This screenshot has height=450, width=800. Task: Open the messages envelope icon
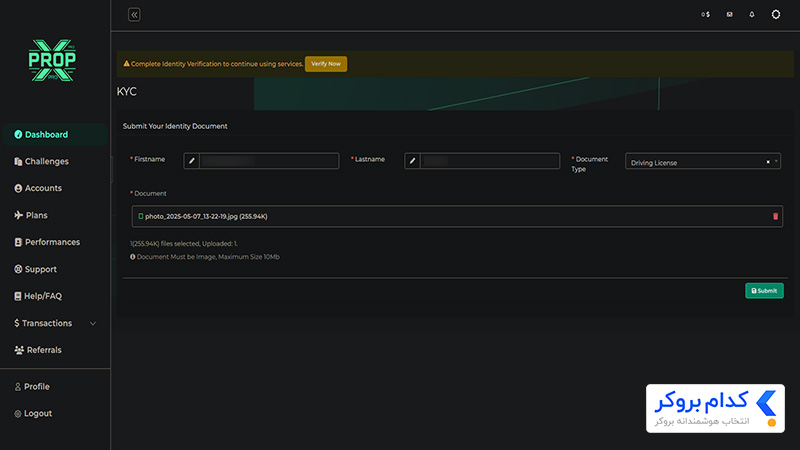730,14
